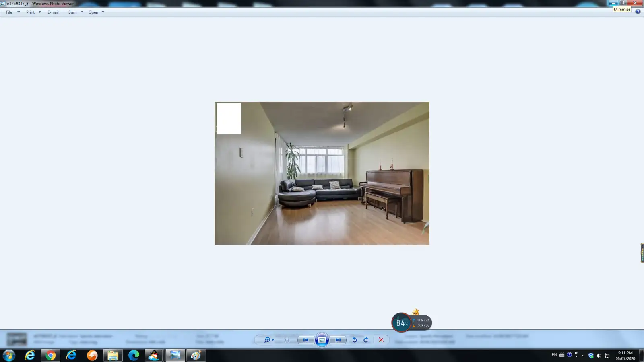Open Internet Explorer from taskbar
Viewport: 644px width, 362px height.
point(30,356)
